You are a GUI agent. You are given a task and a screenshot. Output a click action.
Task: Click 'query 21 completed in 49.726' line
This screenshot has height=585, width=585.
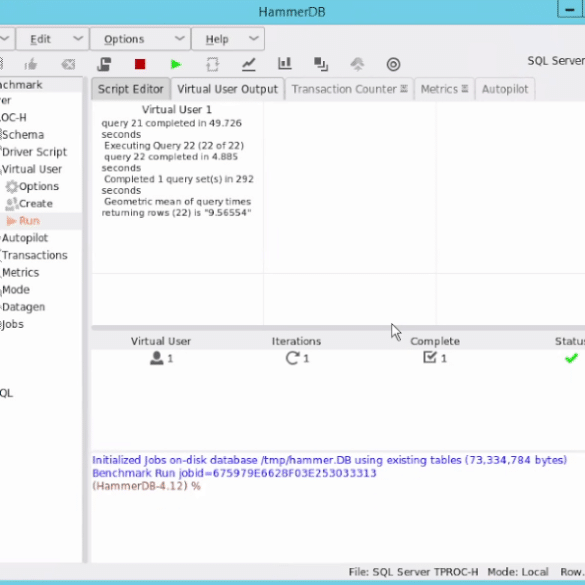click(172, 123)
